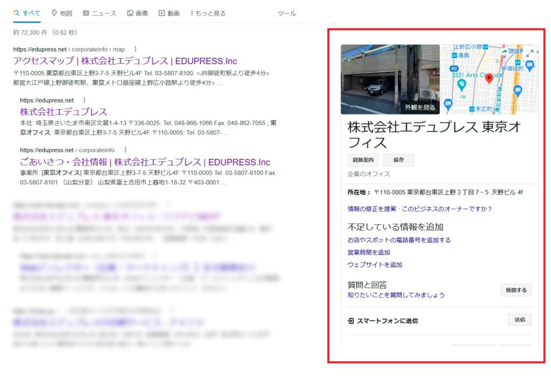Click お店やスポットの電話番号を追加する link
The width and height of the screenshot is (551, 392).
click(x=399, y=240)
